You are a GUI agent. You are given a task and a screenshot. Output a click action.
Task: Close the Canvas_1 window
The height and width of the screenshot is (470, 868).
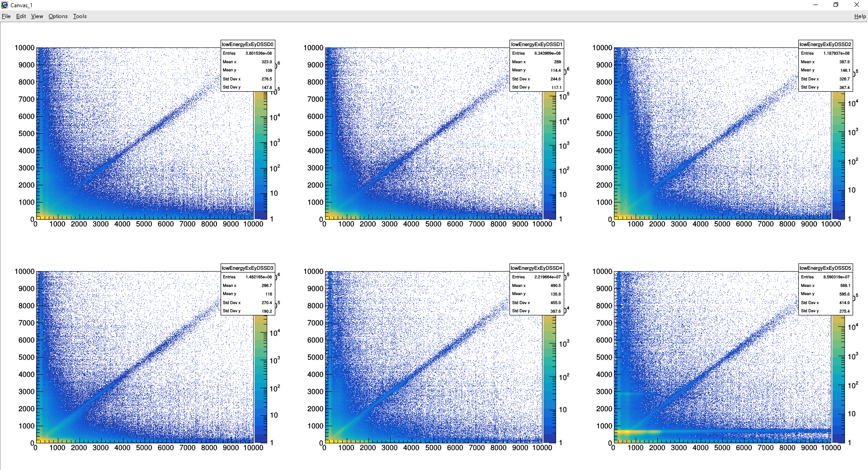click(x=857, y=5)
